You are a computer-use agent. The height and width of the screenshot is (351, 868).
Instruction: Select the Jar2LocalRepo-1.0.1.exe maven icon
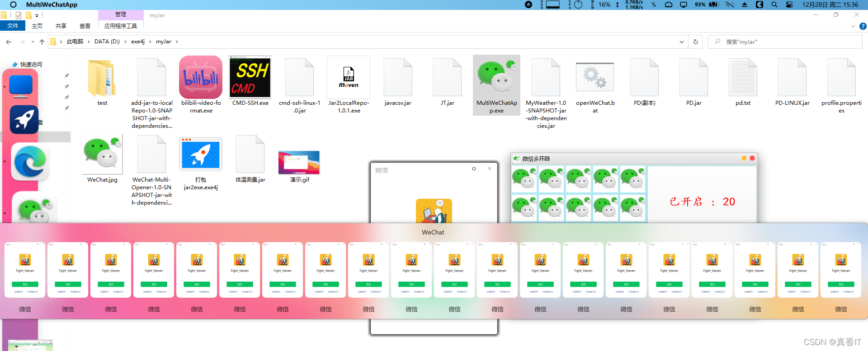tap(349, 77)
